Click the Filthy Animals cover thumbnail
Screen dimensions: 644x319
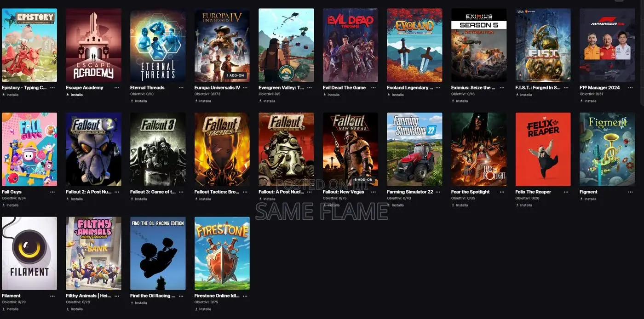[93, 253]
